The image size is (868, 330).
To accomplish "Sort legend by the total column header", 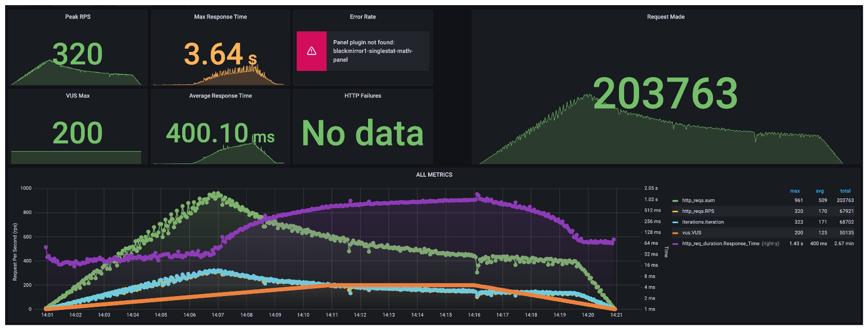I will 845,191.
